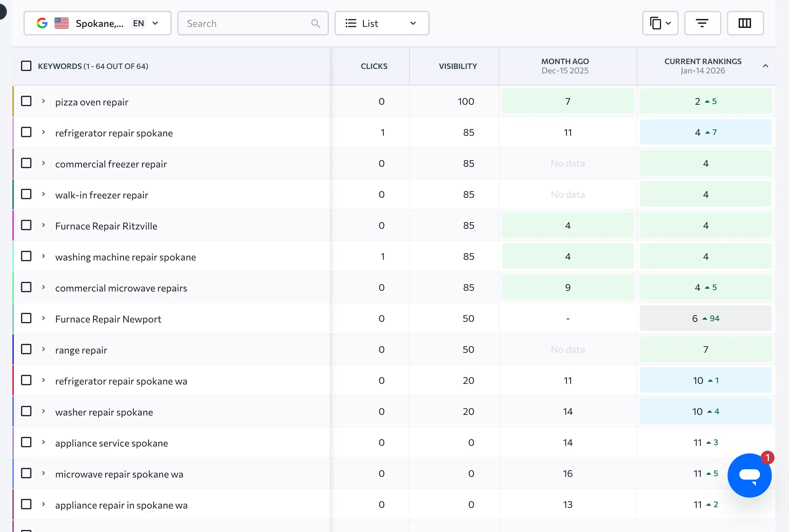This screenshot has width=789, height=532.
Task: Open the washing machine repair spokane keyword
Action: (x=126, y=257)
